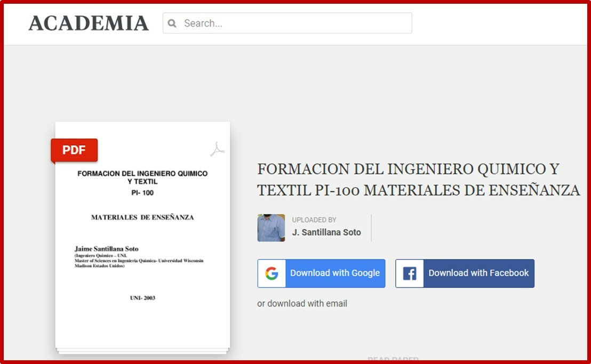Click 'MATERIALES DE ENSEÑANZA' on the preview
Viewport: 591px width, 364px height.
pyautogui.click(x=142, y=217)
